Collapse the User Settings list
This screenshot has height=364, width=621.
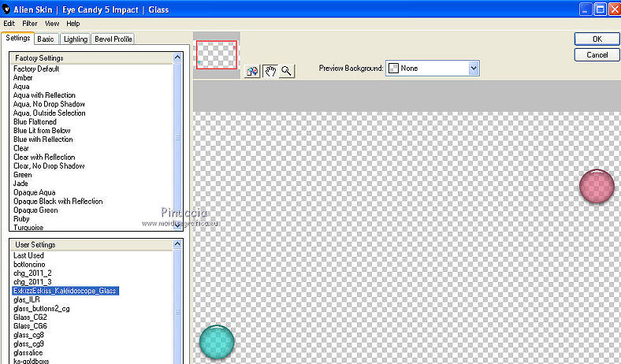point(177,244)
